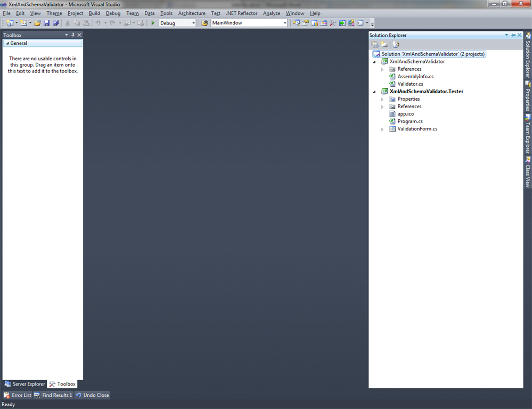This screenshot has height=409, width=532.
Task: Click the New Project toolbar icon
Action: click(x=10, y=23)
